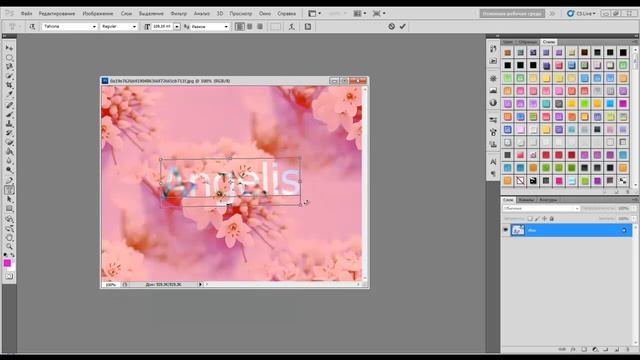The image size is (640, 360).
Task: Click the main workspace switcher button
Action: [512, 13]
